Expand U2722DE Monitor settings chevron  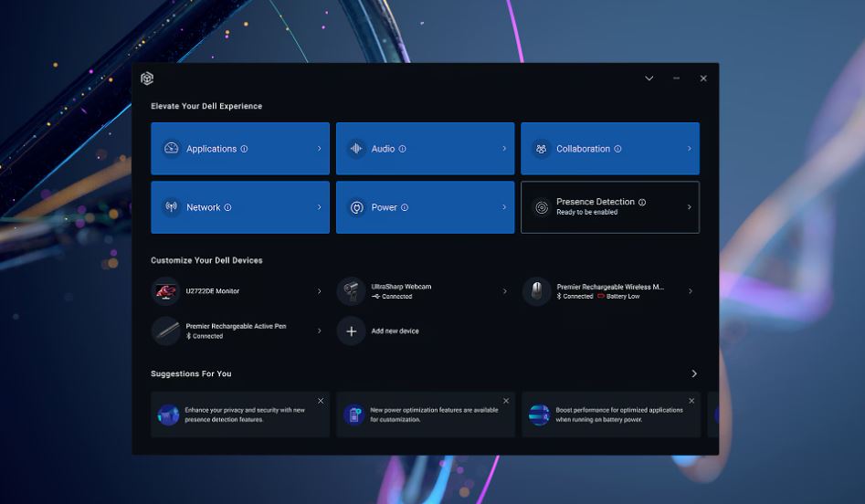319,291
